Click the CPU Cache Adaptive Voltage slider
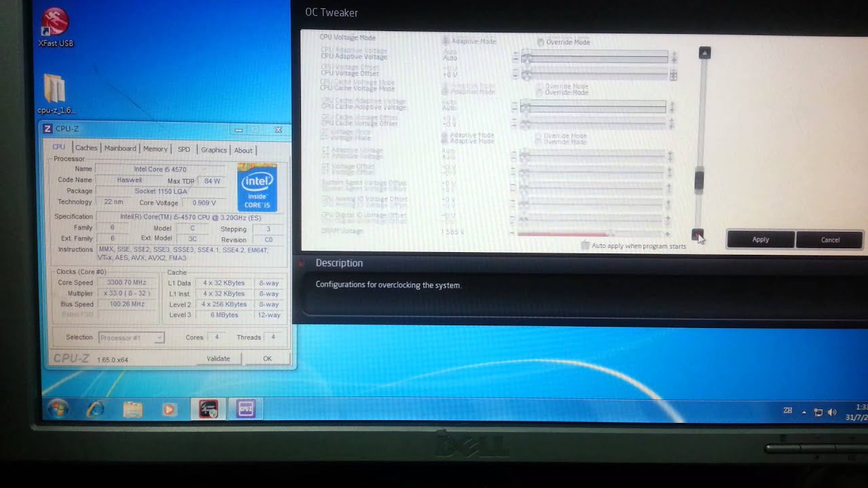Image resolution: width=868 pixels, height=488 pixels. [x=594, y=107]
